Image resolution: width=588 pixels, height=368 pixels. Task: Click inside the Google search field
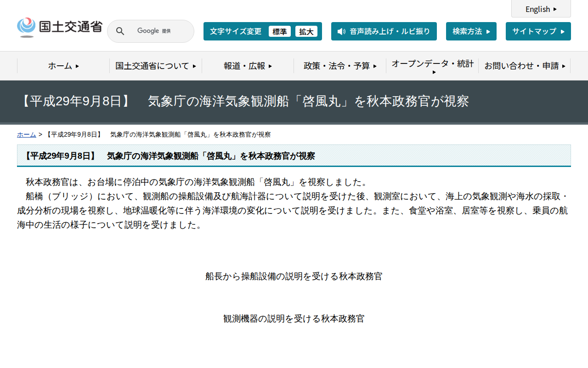(x=156, y=31)
